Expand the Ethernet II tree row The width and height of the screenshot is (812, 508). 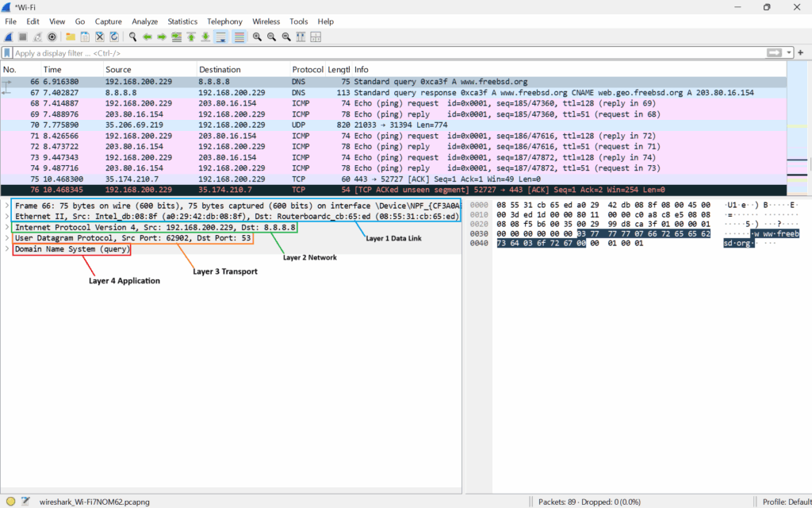click(x=6, y=217)
